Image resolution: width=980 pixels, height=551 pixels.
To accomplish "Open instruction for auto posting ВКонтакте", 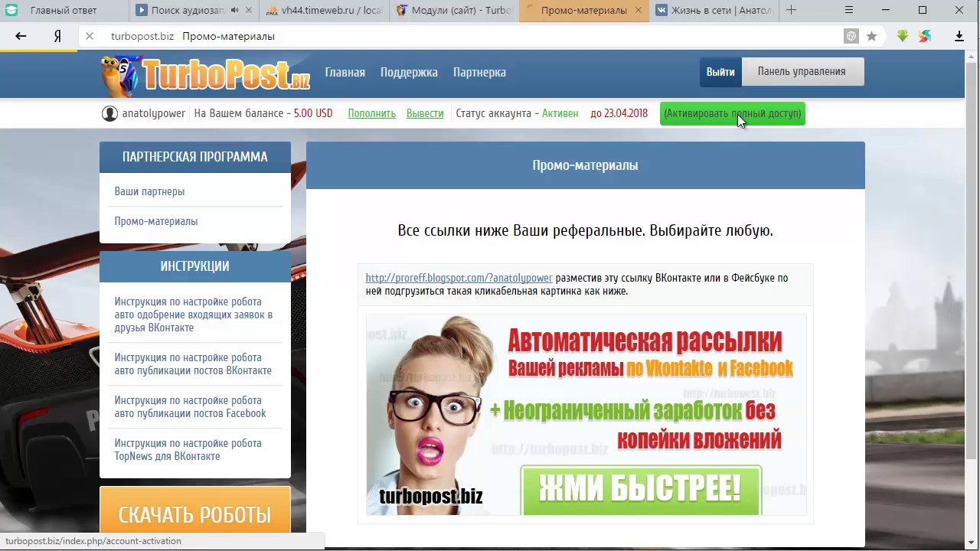I will (x=193, y=364).
